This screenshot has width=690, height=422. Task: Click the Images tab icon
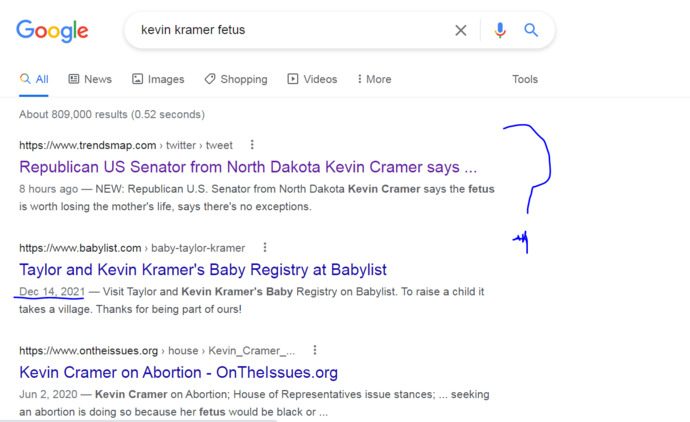click(x=138, y=79)
